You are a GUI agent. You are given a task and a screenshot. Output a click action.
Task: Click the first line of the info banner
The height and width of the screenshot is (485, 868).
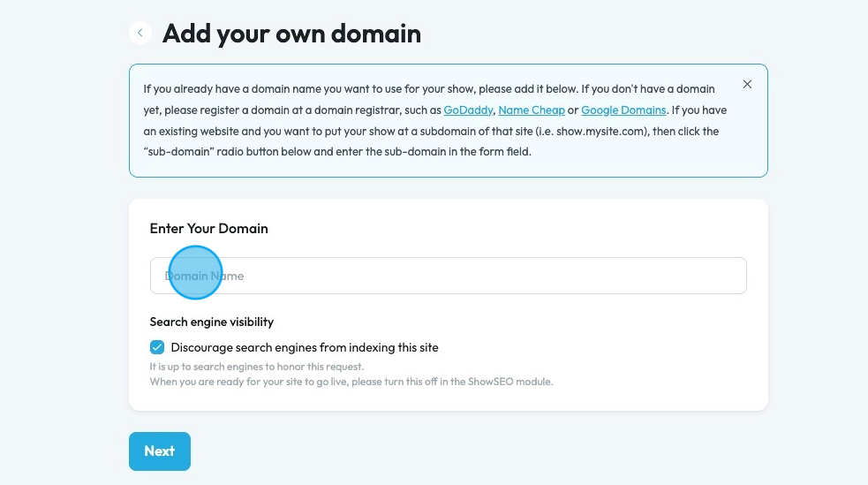pos(428,89)
